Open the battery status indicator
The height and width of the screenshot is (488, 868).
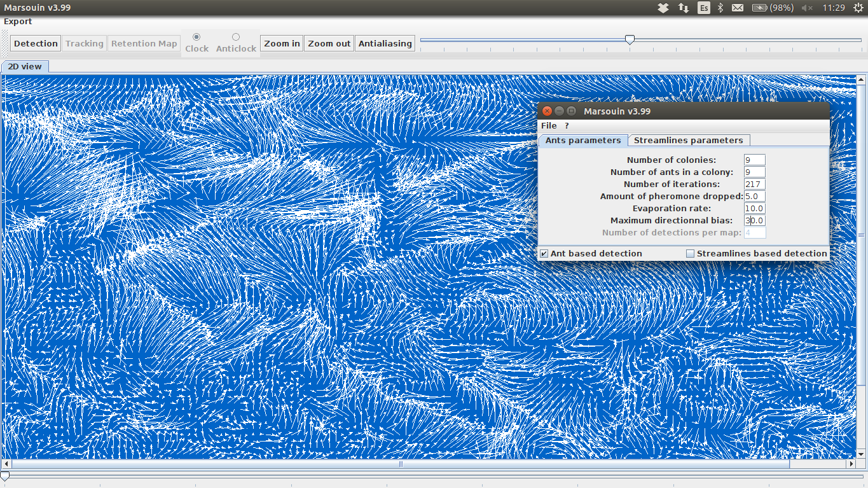[x=772, y=8]
